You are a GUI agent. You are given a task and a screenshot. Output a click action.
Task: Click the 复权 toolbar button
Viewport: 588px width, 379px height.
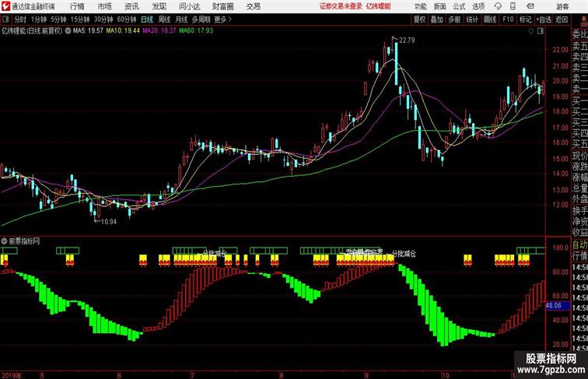click(419, 19)
